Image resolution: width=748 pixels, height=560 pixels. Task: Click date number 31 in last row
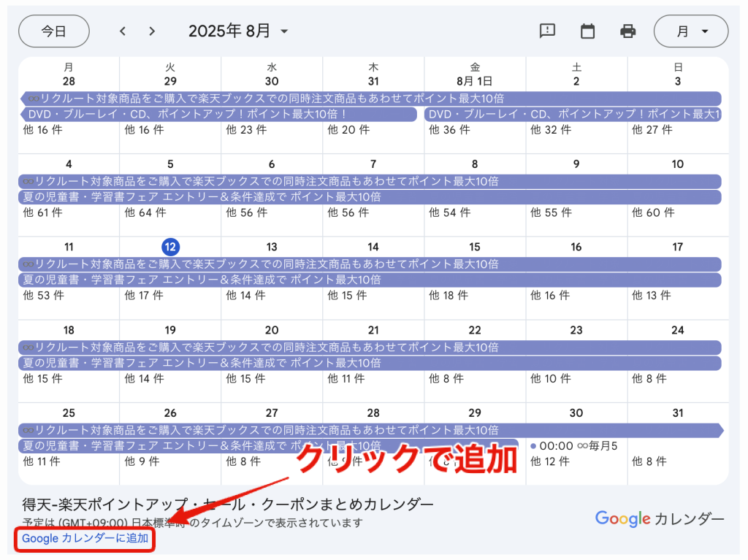(677, 413)
